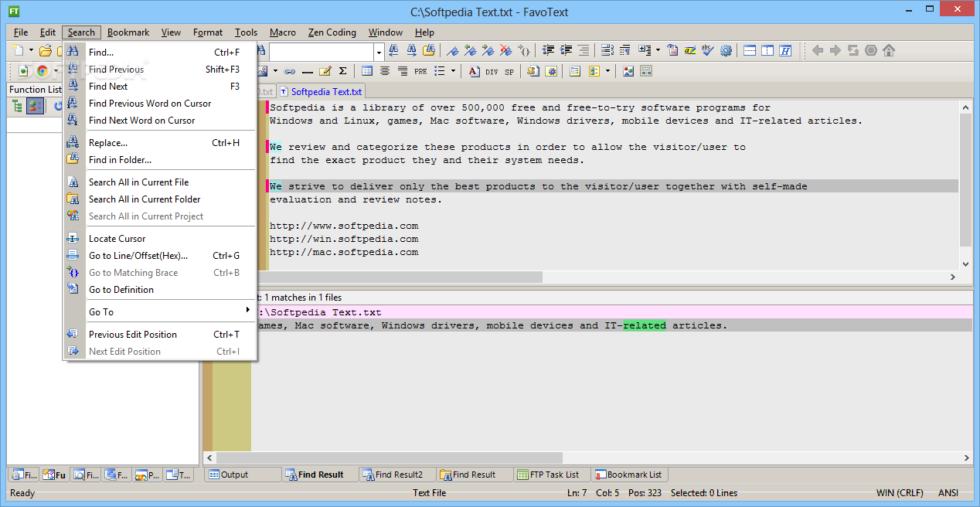Viewport: 980px width, 507px height.
Task: Choose Search All in Current Folder
Action: pyautogui.click(x=159, y=199)
